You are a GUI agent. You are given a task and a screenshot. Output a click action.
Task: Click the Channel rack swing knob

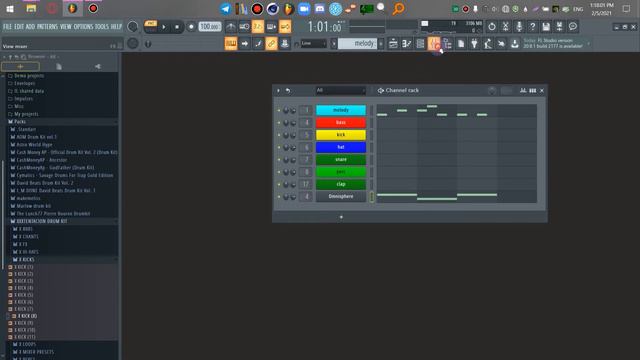[492, 91]
